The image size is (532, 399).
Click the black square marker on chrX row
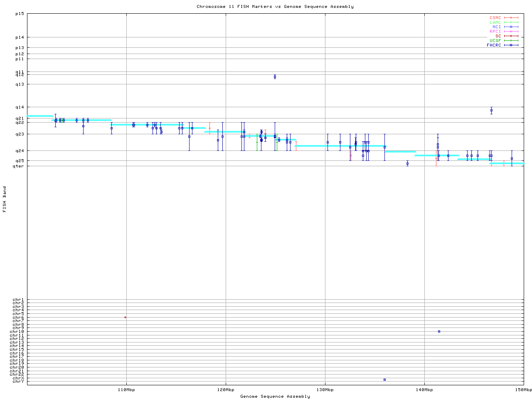384,379
